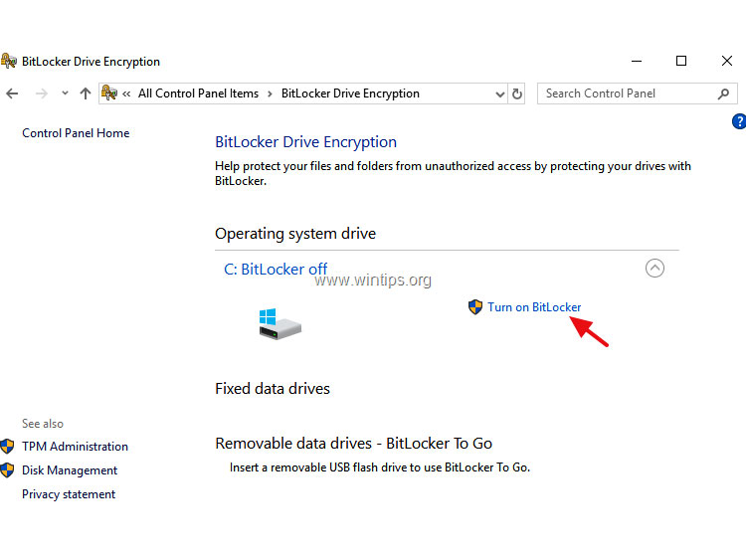Click the Up one level arrow
This screenshot has height=560, width=746.
[86, 93]
